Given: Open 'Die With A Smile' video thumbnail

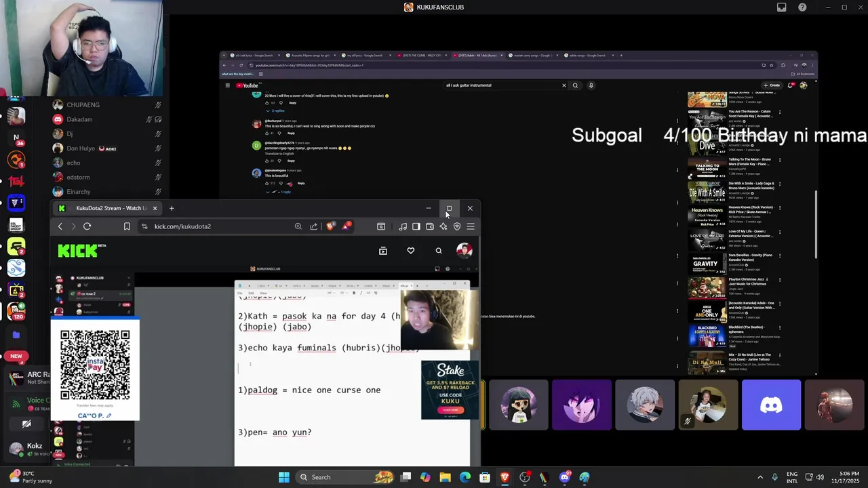Looking at the screenshot, I should (x=707, y=191).
